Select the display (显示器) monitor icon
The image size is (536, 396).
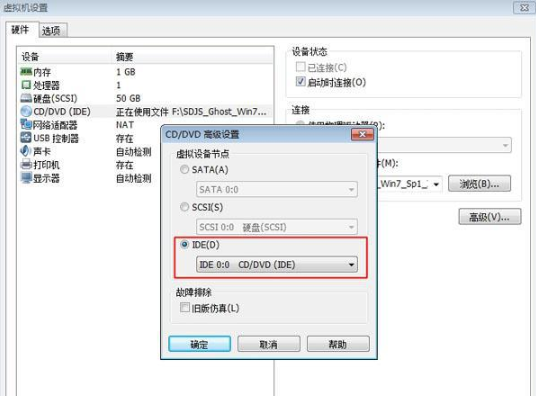tap(26, 178)
